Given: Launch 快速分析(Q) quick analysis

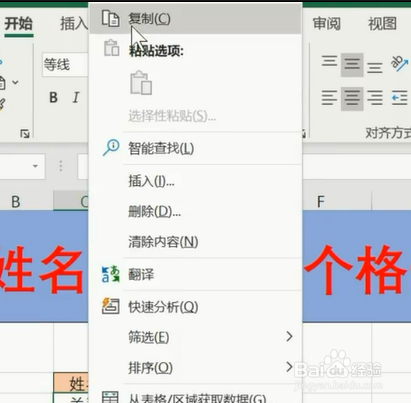Looking at the screenshot, I should (196, 307).
